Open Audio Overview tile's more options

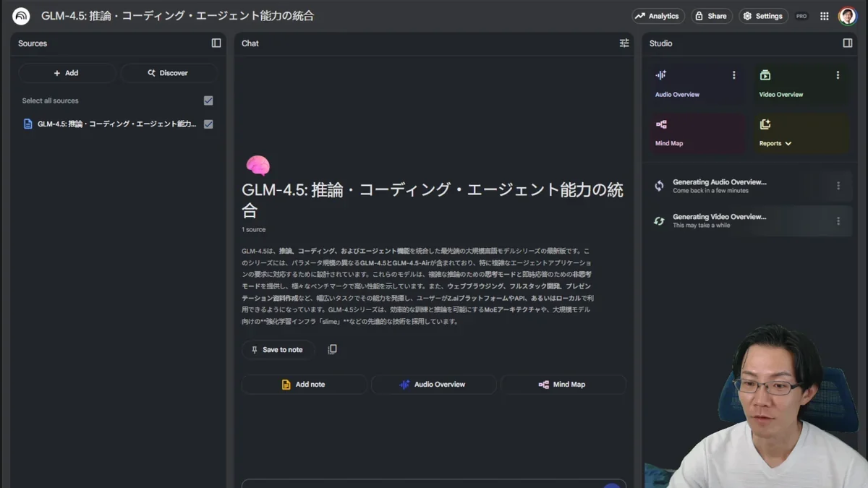click(734, 75)
